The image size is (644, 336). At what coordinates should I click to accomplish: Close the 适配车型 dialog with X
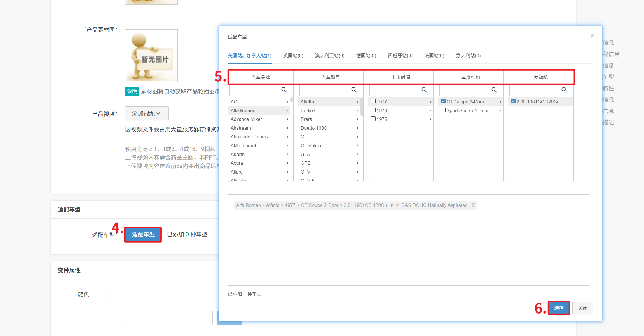(x=592, y=36)
